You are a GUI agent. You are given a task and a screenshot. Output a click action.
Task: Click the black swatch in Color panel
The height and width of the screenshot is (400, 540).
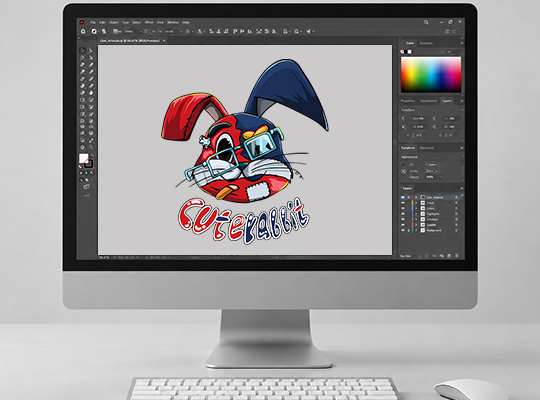406,52
